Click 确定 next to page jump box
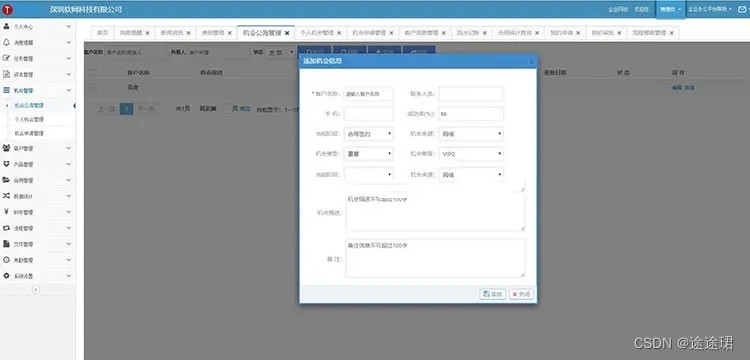 pyautogui.click(x=244, y=109)
